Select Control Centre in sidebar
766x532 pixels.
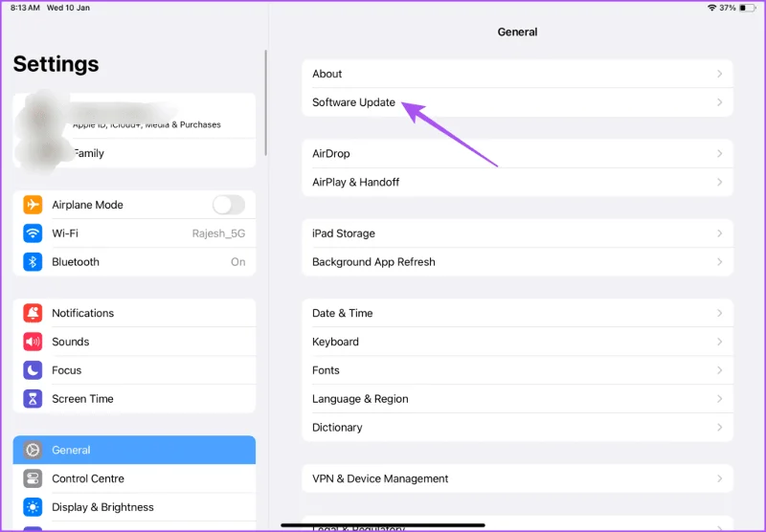[134, 478]
